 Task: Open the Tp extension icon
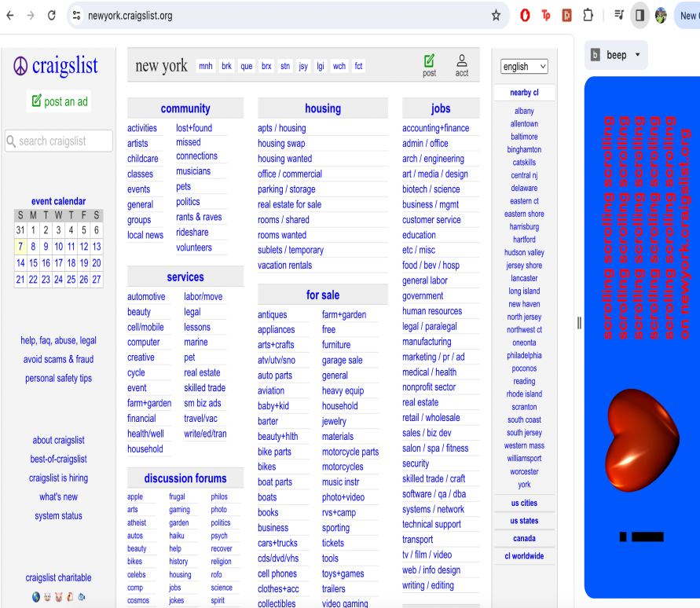tap(545, 16)
